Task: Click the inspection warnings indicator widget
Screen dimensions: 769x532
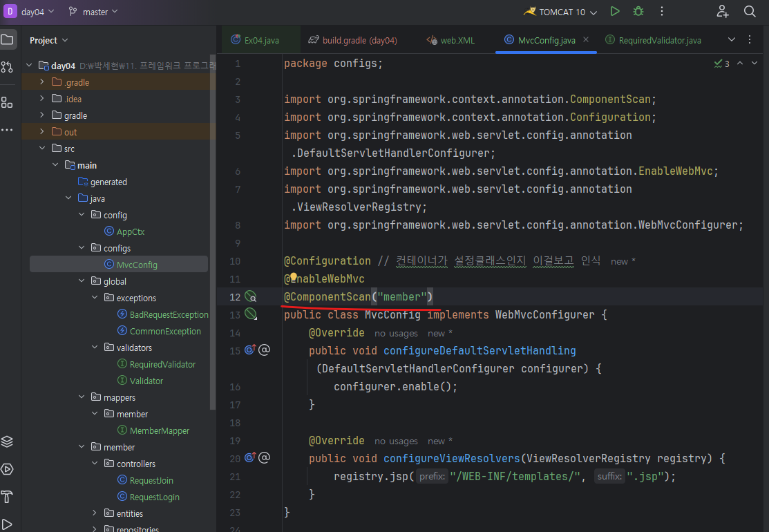Action: coord(721,64)
